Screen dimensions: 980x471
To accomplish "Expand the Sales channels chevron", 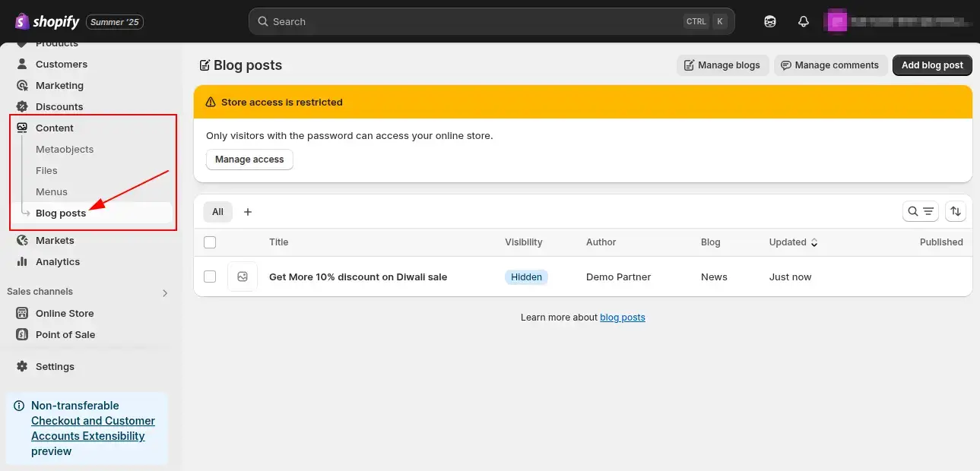I will 165,292.
